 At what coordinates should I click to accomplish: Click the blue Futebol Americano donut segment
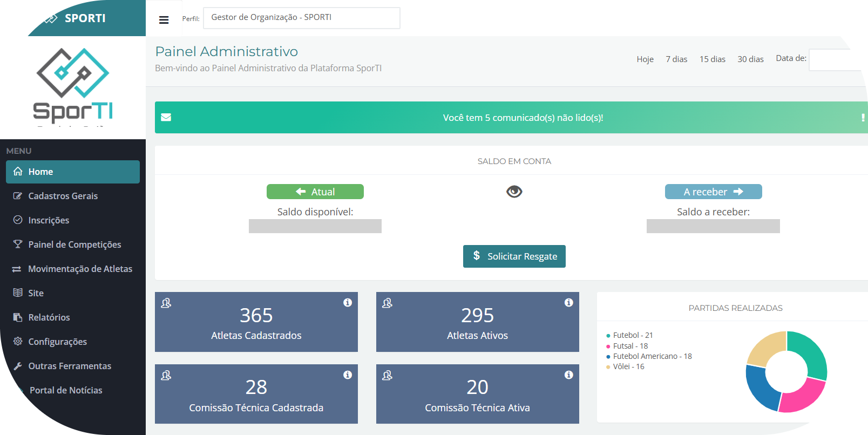tap(761, 388)
